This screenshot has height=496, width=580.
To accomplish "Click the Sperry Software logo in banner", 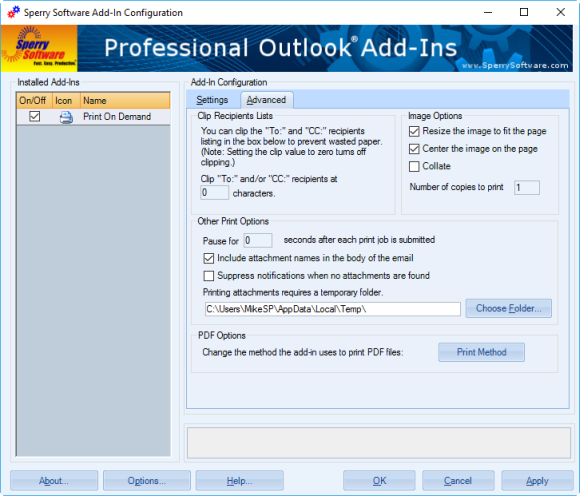I will click(x=39, y=48).
